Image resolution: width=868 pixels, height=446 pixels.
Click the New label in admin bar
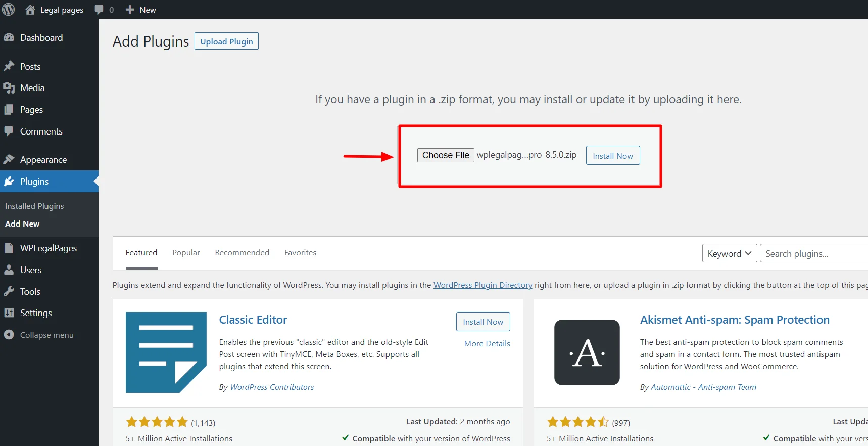tap(148, 10)
